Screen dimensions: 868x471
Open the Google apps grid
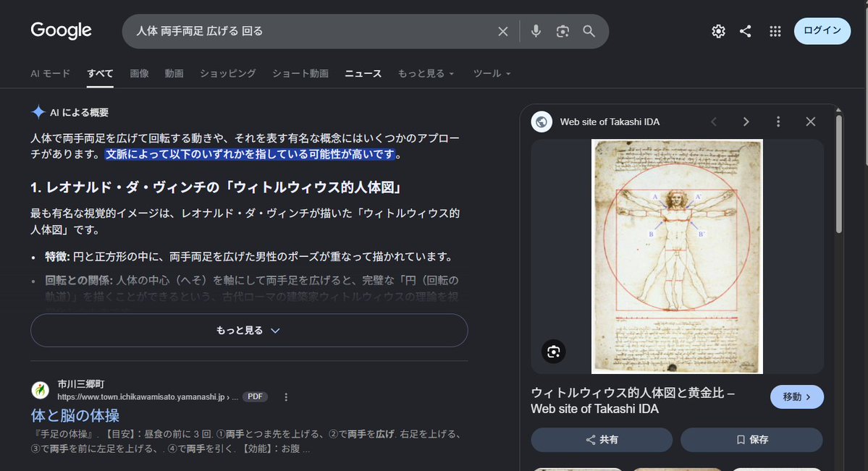775,31
